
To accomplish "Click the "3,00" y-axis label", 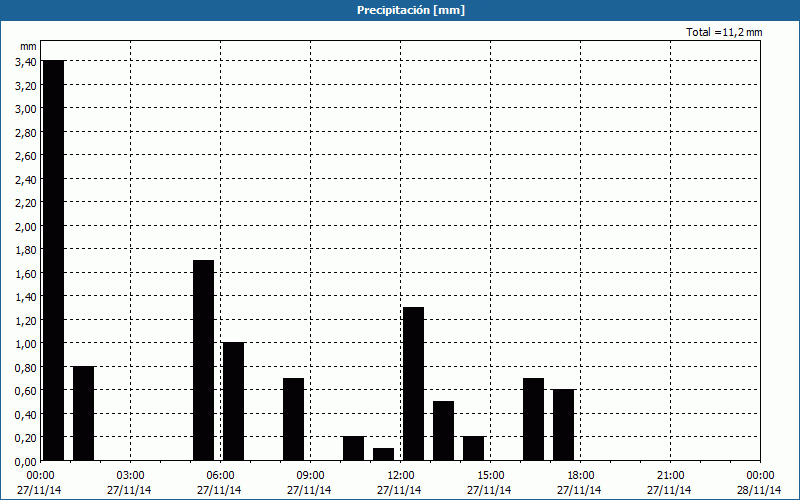I will pos(26,109).
